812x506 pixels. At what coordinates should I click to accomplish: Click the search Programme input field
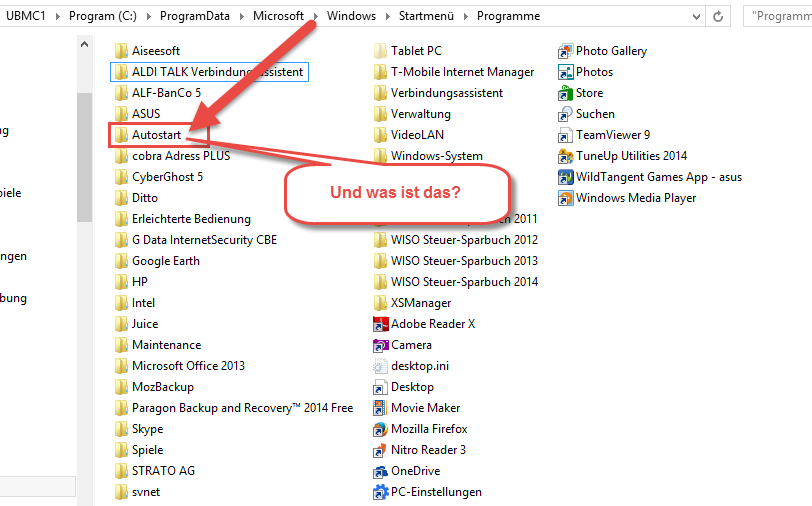pos(777,16)
